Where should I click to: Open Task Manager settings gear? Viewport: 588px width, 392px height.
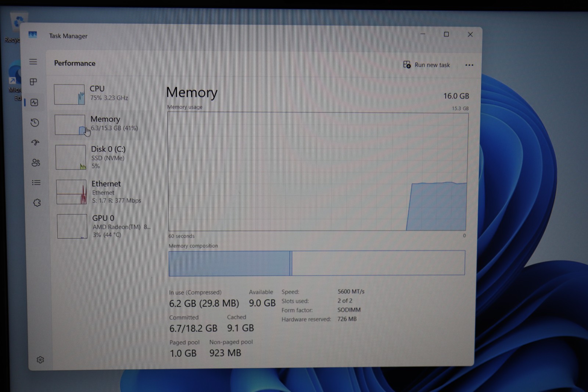tap(40, 360)
